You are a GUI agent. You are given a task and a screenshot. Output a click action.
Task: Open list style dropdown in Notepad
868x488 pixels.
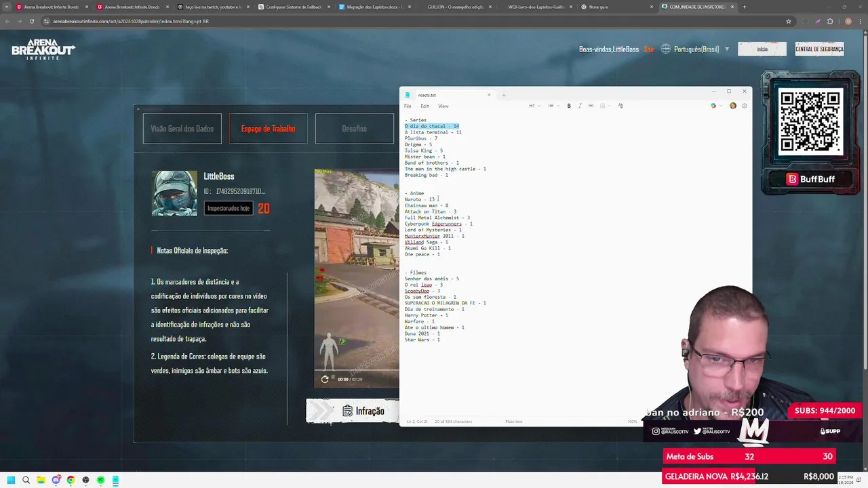click(552, 106)
